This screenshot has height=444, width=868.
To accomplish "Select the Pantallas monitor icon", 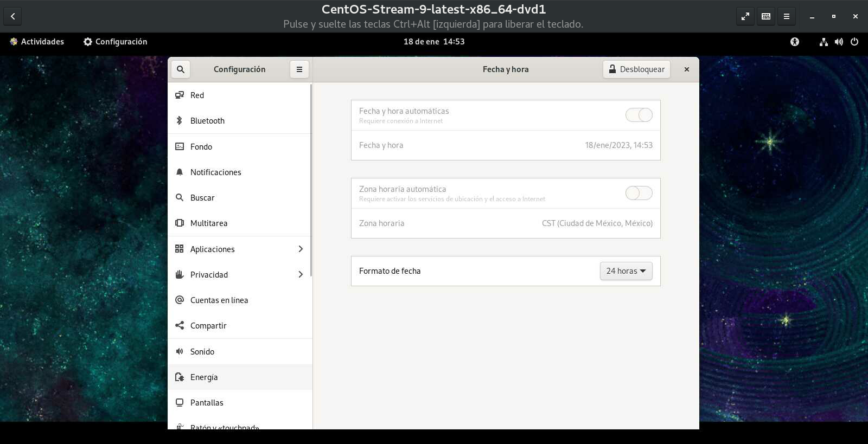I will pos(180,402).
